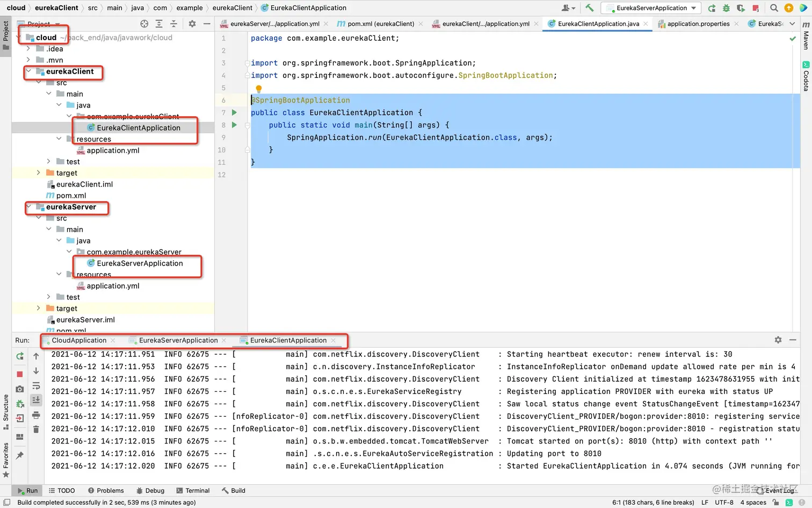Restore layout icon in Run panel
Screen dimensions: 812x508
click(x=20, y=437)
